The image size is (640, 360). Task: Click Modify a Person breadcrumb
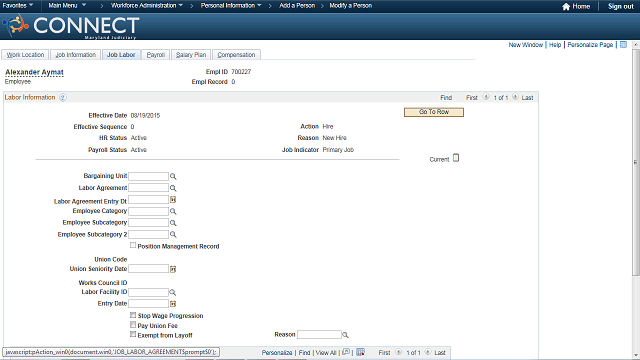351,6
